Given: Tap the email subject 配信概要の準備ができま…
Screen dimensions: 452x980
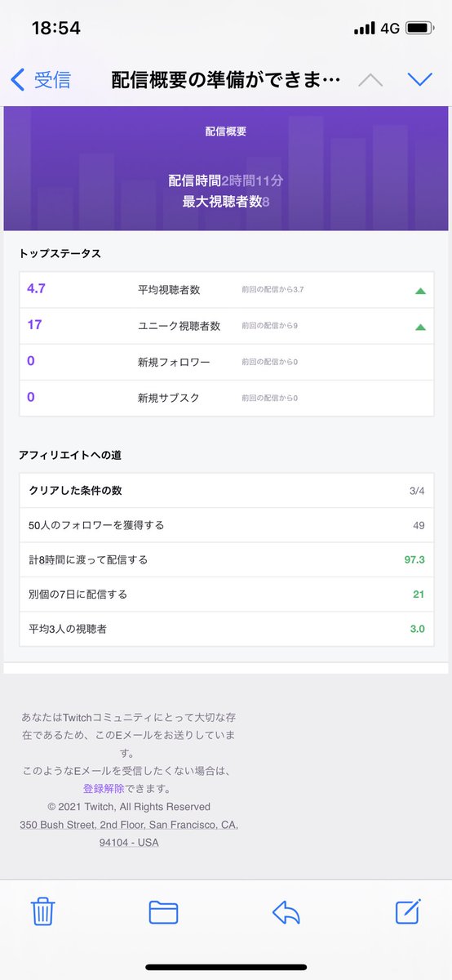Looking at the screenshot, I should [x=224, y=79].
